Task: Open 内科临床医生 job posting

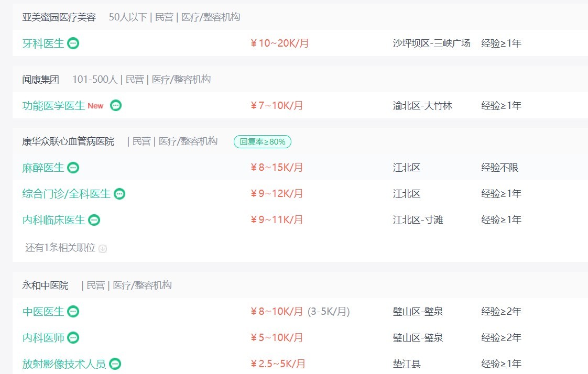Action: tap(53, 220)
